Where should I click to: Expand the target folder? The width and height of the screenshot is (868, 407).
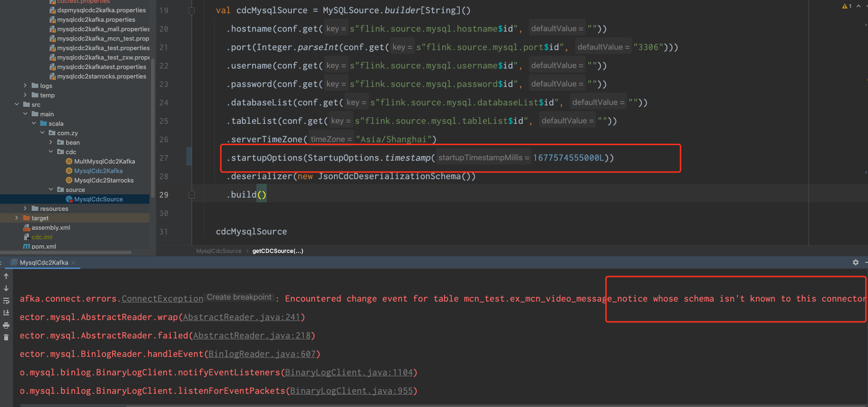[x=17, y=218]
